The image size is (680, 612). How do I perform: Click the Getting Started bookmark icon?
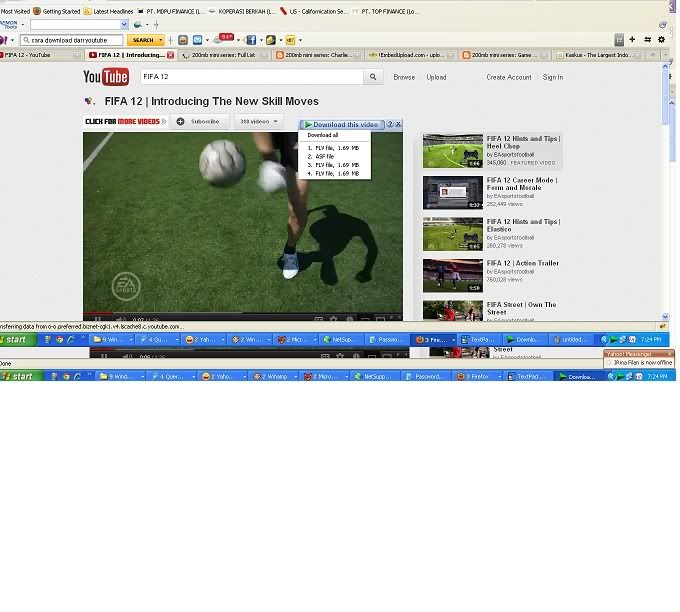tap(37, 11)
